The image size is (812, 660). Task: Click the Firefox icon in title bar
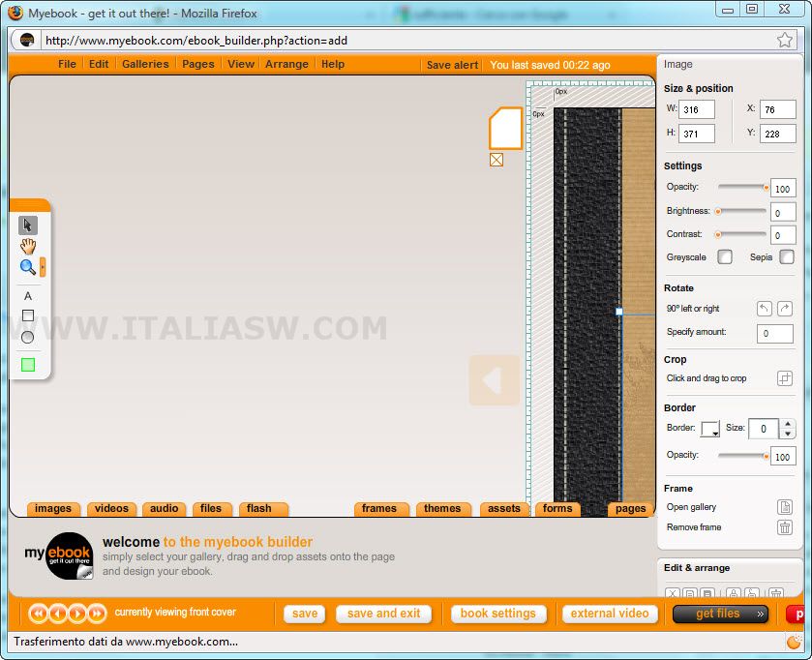point(15,13)
